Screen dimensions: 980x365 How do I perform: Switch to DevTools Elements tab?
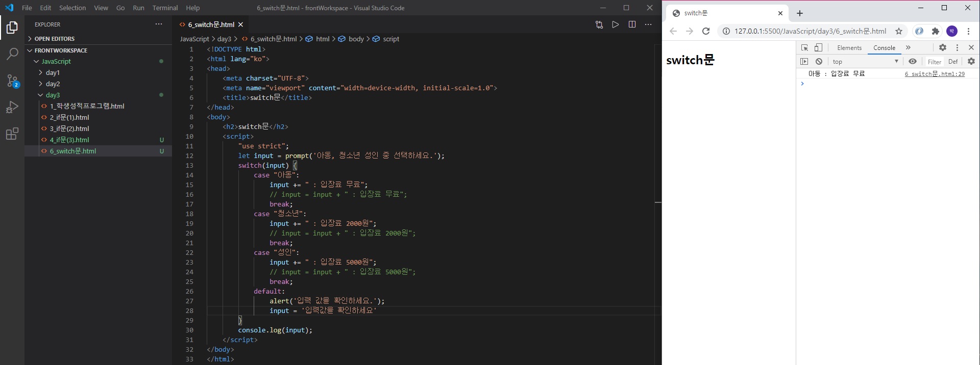(849, 47)
